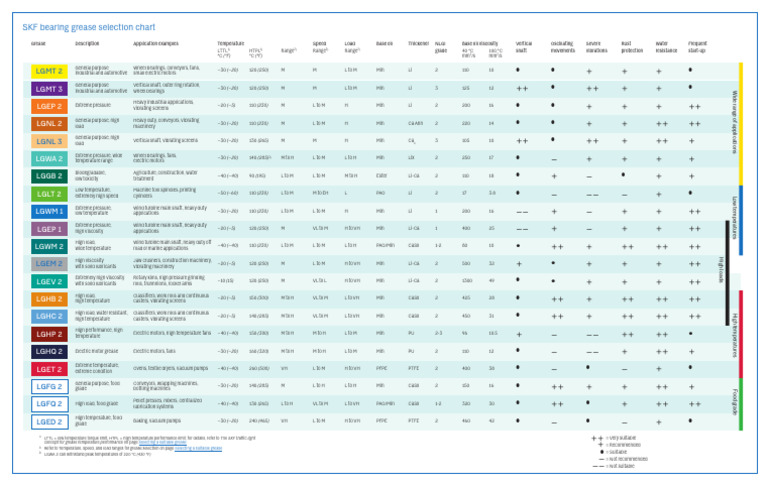
Task: Click the Grease column header
Action: point(38,44)
